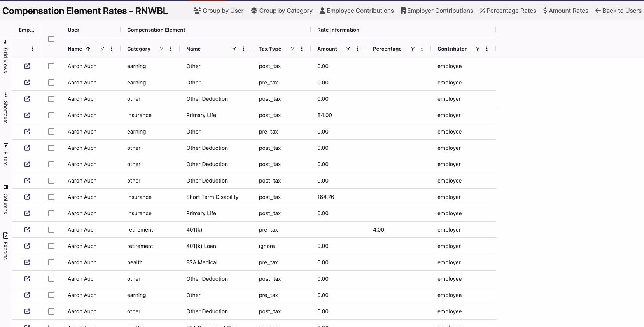This screenshot has width=644, height=327.
Task: Open column menu for Contributor column
Action: pyautogui.click(x=487, y=49)
